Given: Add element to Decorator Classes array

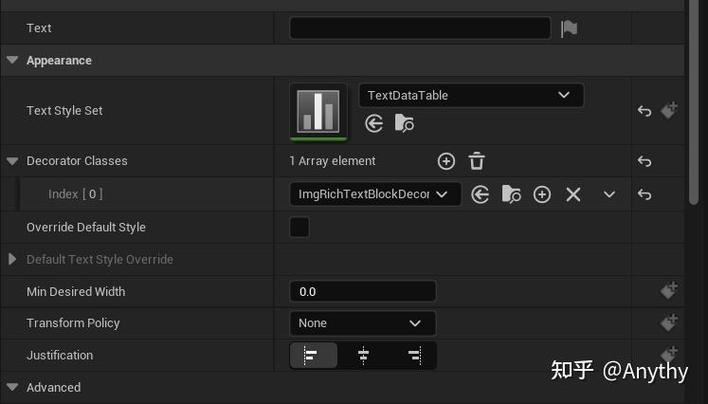Looking at the screenshot, I should point(446,161).
